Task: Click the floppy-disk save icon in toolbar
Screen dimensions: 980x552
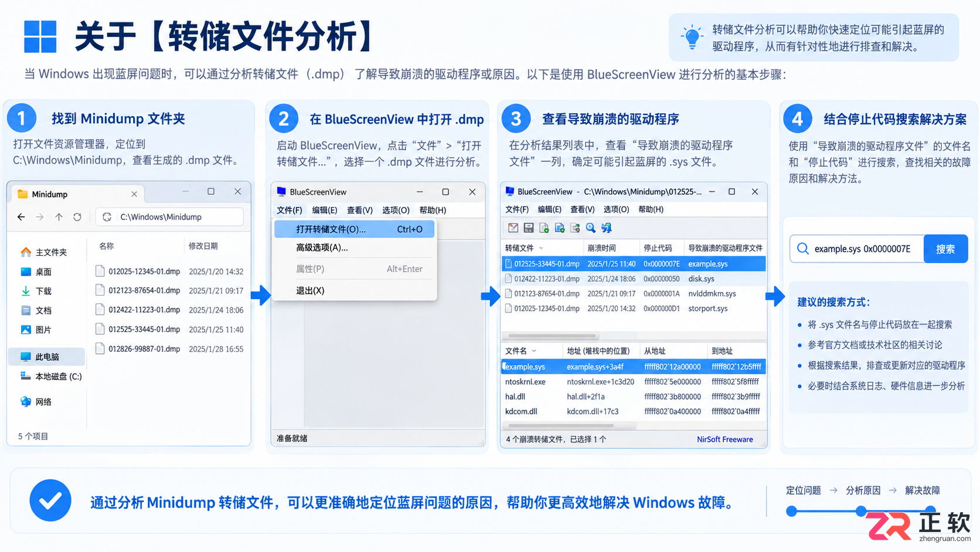Action: coord(529,228)
